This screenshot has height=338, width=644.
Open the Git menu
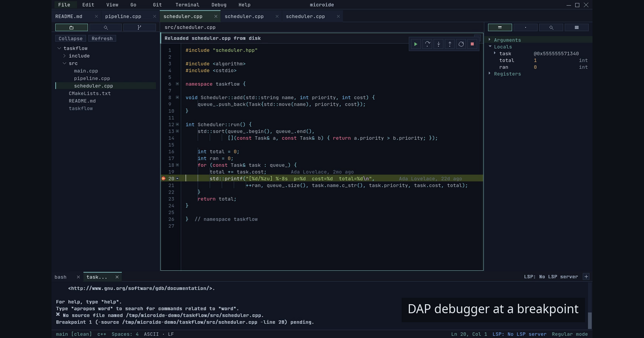(x=157, y=5)
